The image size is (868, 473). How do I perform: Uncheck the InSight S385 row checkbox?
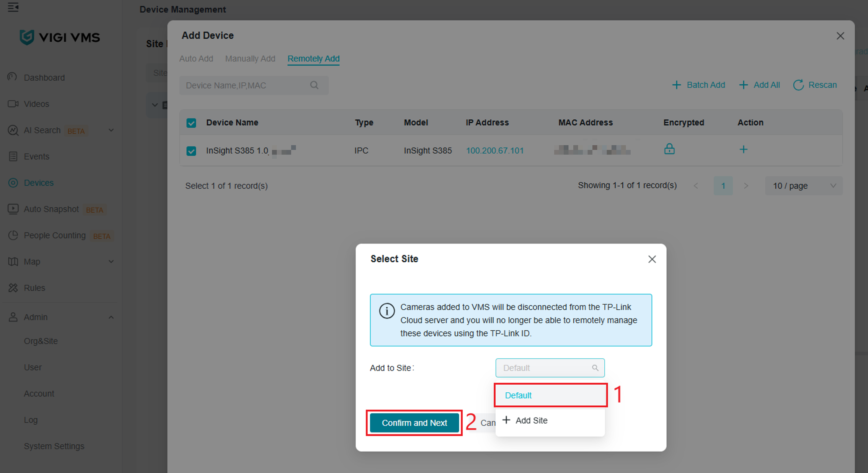coord(191,151)
